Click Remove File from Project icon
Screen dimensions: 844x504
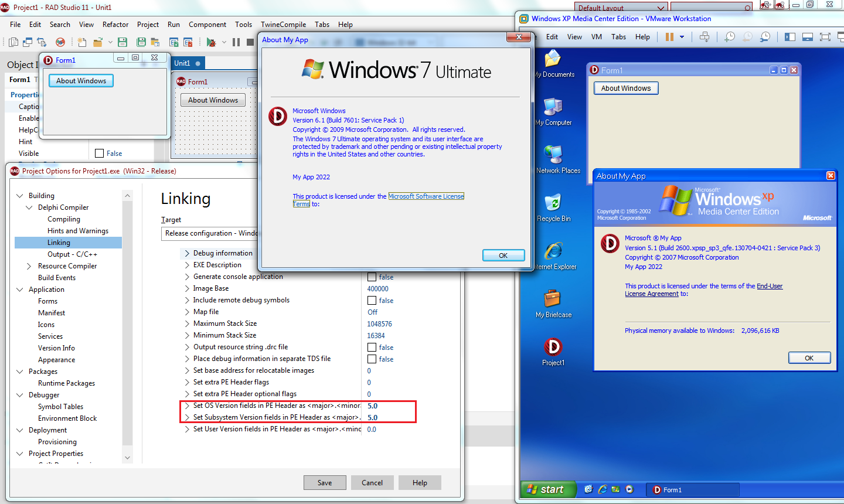click(x=188, y=42)
